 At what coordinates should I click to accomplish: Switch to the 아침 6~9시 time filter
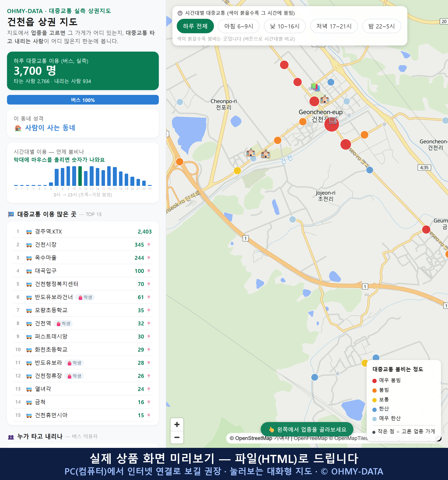[x=238, y=26]
